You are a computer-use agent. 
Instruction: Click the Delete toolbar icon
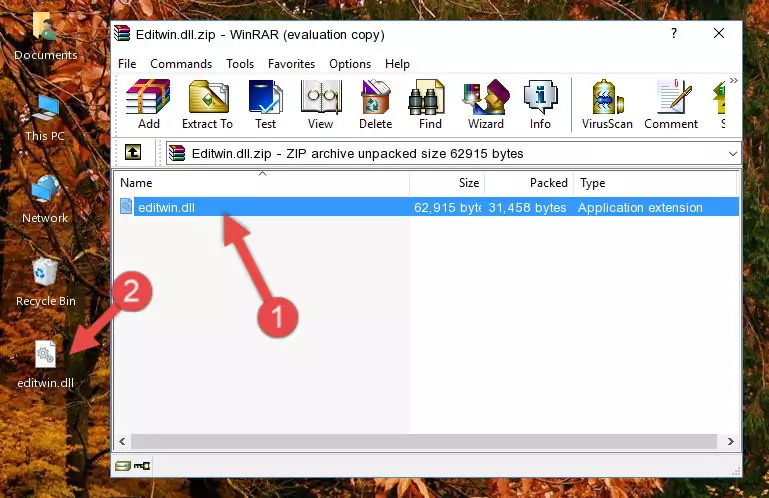tap(376, 104)
